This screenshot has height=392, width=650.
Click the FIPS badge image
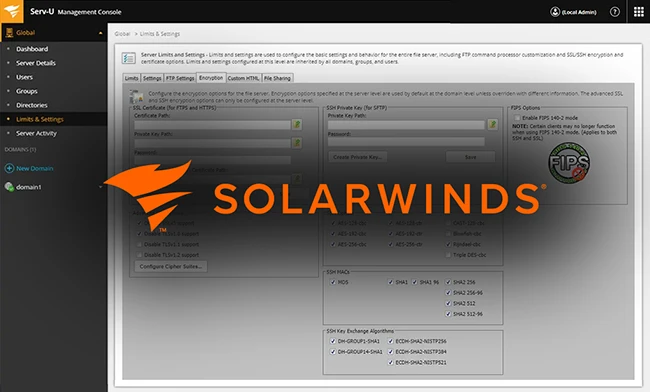569,163
